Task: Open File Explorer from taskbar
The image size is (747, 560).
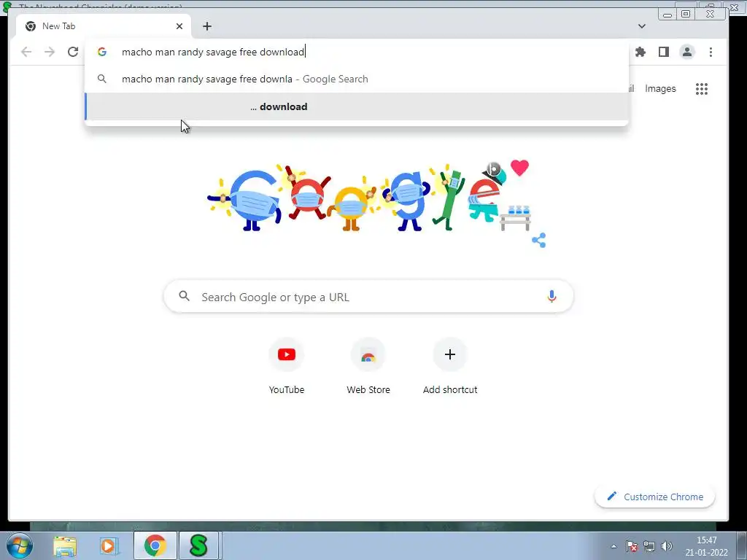Action: [x=65, y=545]
